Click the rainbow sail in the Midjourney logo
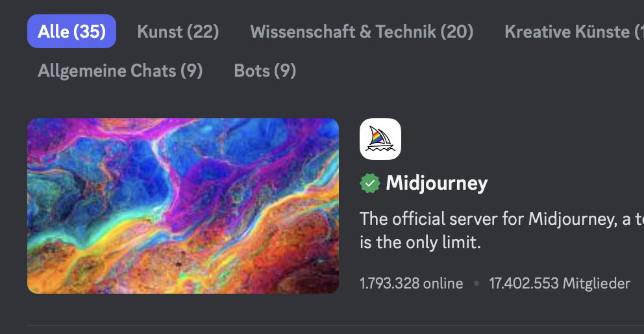644x334 pixels. coord(376,138)
